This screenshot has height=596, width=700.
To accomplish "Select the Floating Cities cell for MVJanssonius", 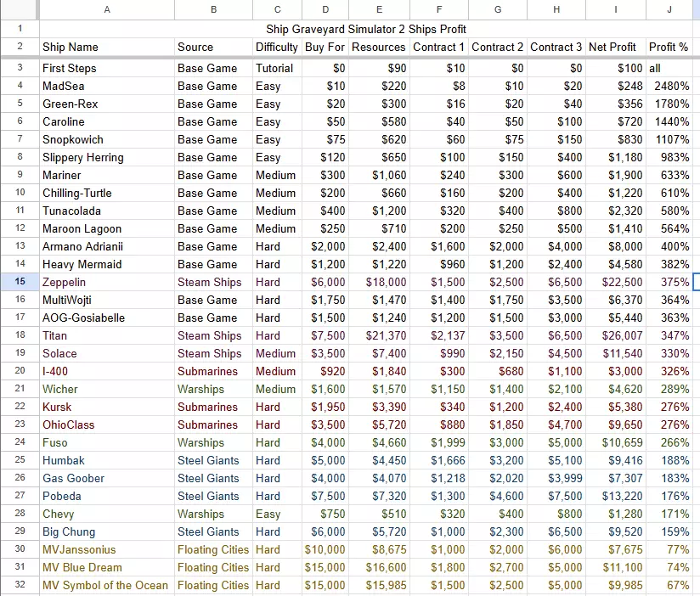I will (213, 549).
